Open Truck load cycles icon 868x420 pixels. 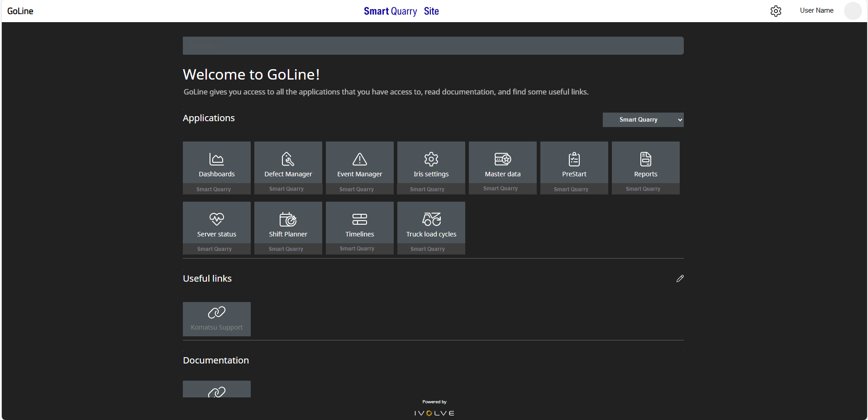point(431,219)
